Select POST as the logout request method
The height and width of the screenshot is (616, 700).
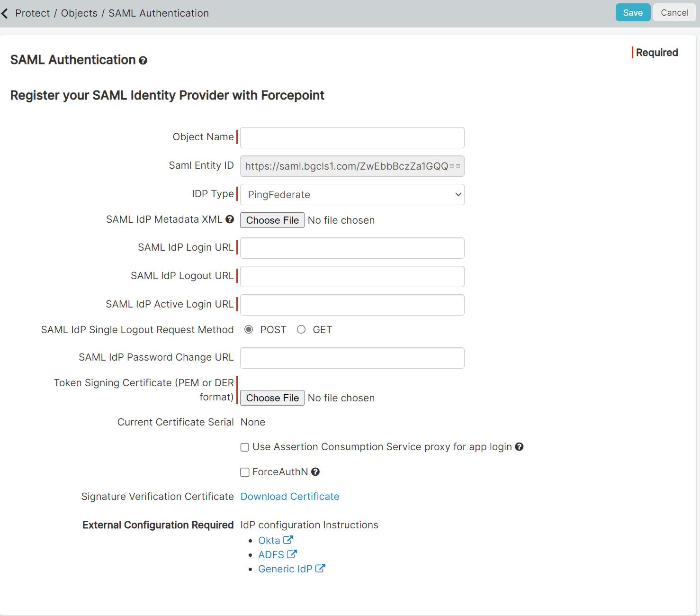(249, 329)
